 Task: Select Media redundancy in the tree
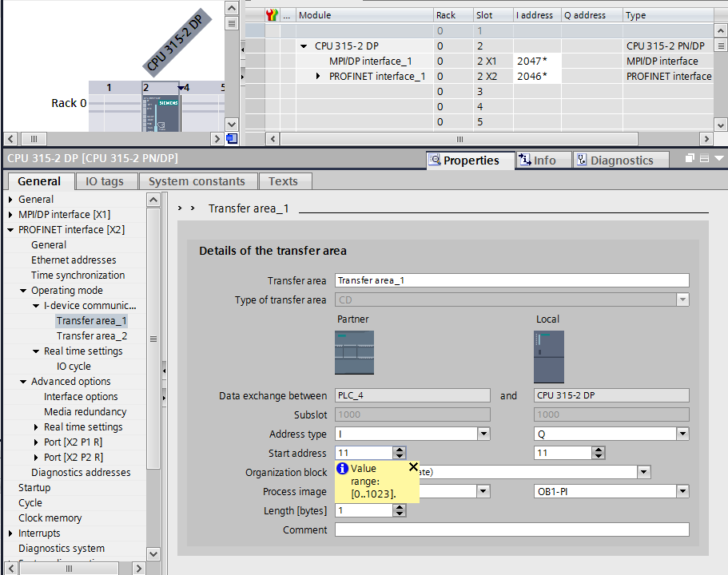(85, 411)
